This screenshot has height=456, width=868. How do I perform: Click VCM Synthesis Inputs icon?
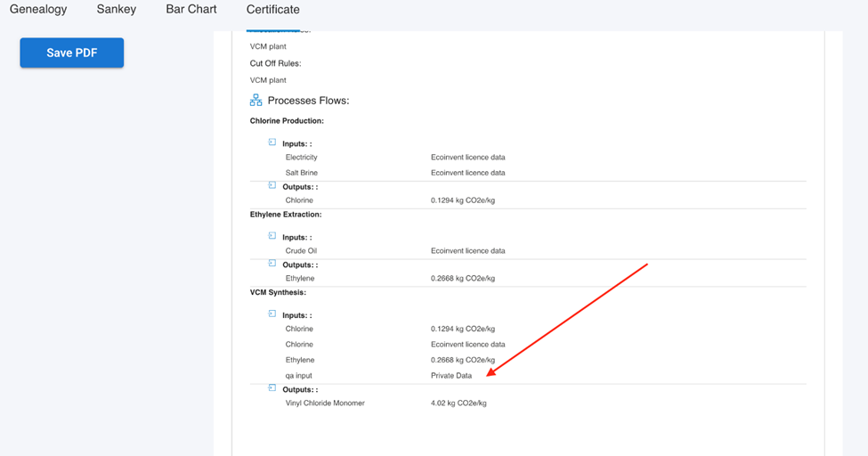(272, 314)
